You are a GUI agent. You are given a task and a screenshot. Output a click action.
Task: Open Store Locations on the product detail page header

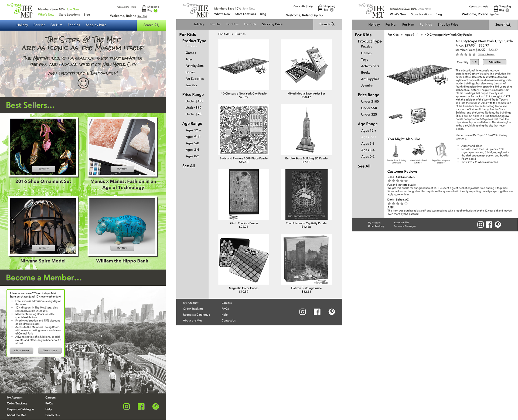pos(421,14)
